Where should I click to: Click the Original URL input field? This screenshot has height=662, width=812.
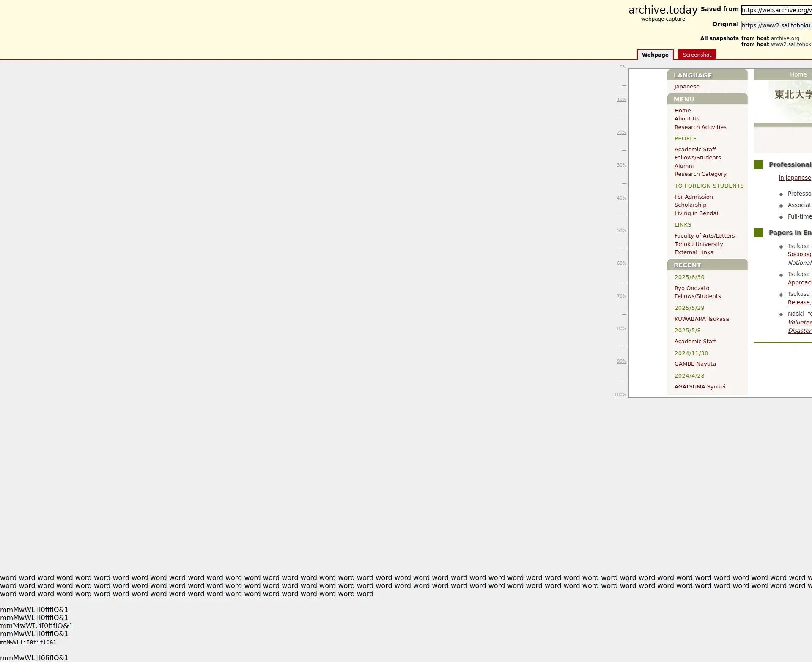(776, 25)
